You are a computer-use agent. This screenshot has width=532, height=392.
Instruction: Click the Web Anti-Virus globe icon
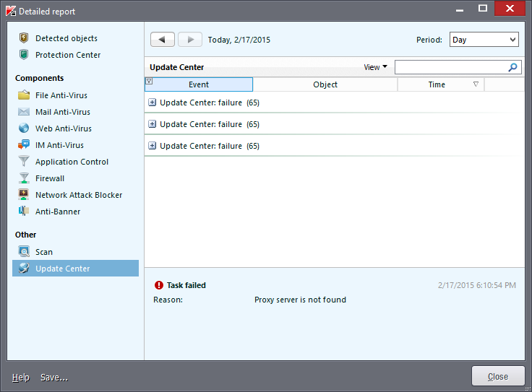24,128
